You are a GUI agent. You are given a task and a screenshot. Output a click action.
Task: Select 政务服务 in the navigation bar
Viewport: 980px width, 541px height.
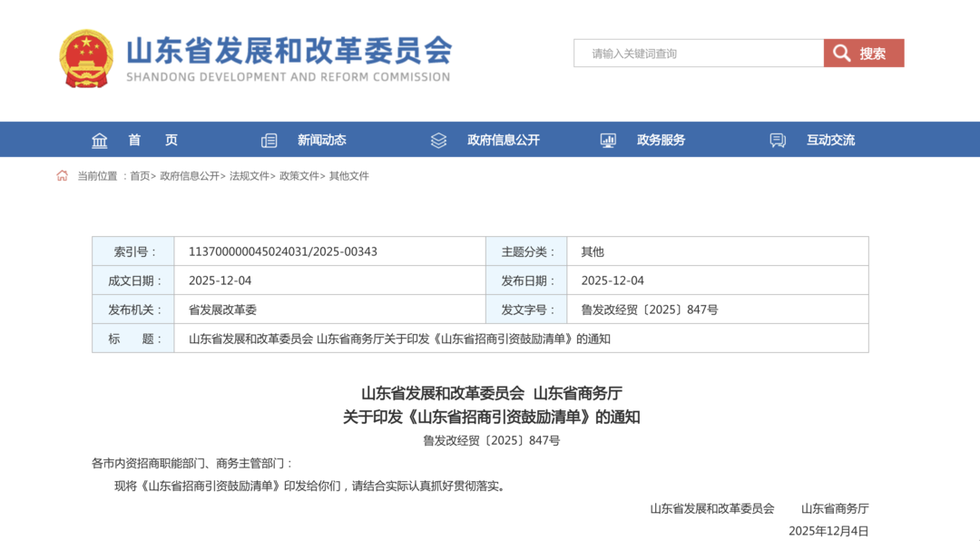pyautogui.click(x=661, y=140)
